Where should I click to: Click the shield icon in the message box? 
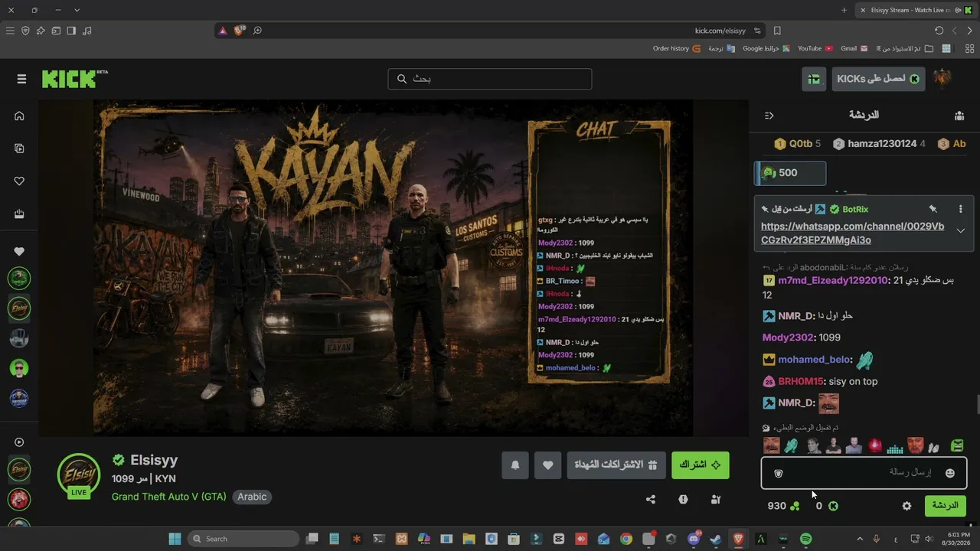tap(779, 474)
